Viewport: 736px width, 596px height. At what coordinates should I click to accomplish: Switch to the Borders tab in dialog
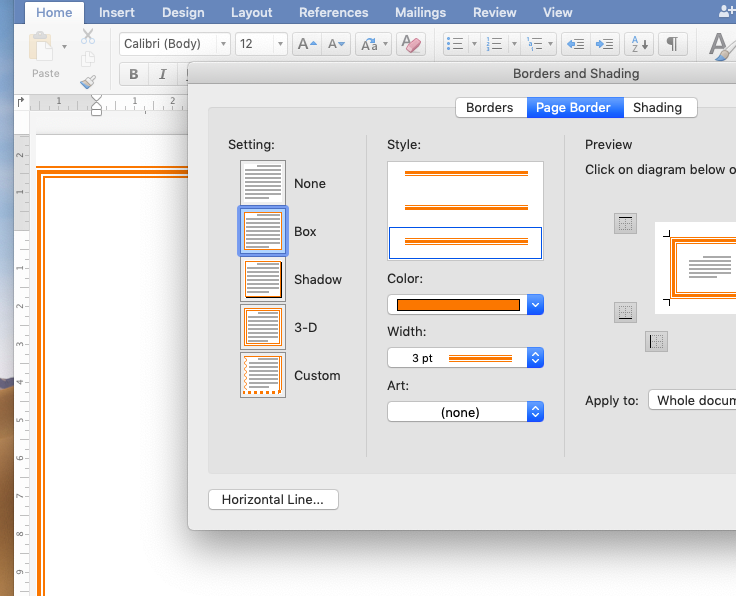[x=490, y=107]
